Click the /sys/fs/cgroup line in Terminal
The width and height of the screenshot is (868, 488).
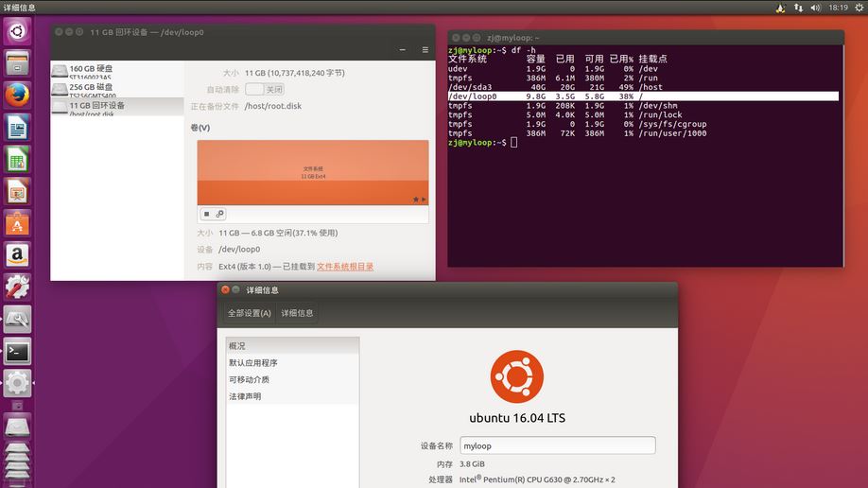578,124
